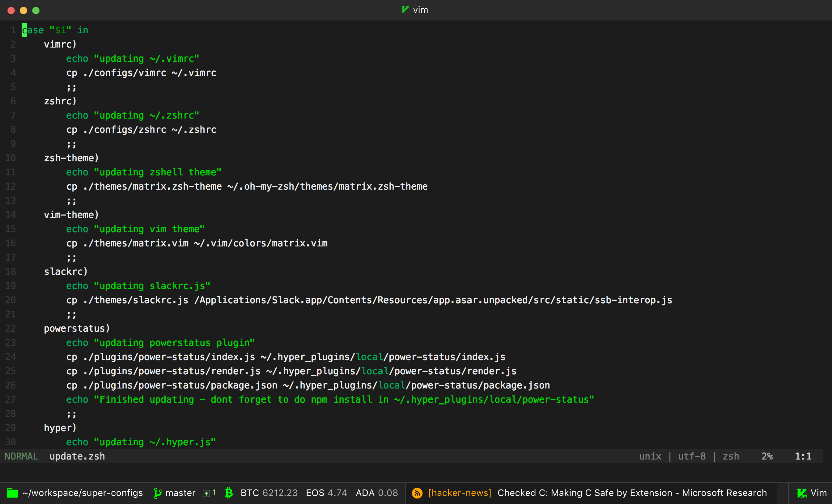This screenshot has width=832, height=504.
Task: Click the line number 22 in gutter
Action: [11, 328]
